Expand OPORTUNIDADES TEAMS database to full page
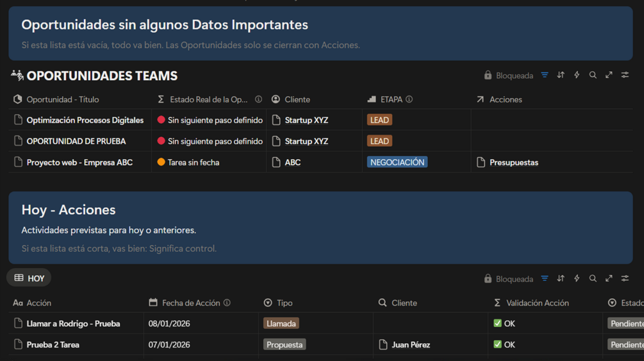The height and width of the screenshot is (361, 644). [x=609, y=75]
